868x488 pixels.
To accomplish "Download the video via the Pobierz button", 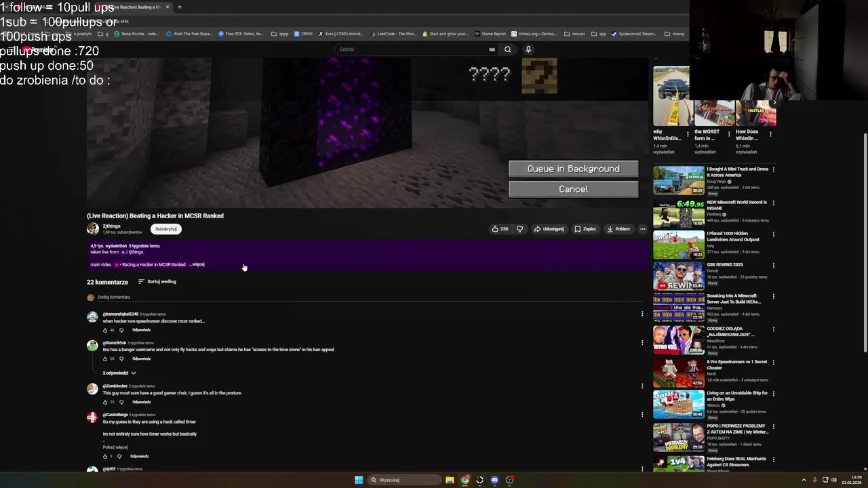I will [618, 229].
